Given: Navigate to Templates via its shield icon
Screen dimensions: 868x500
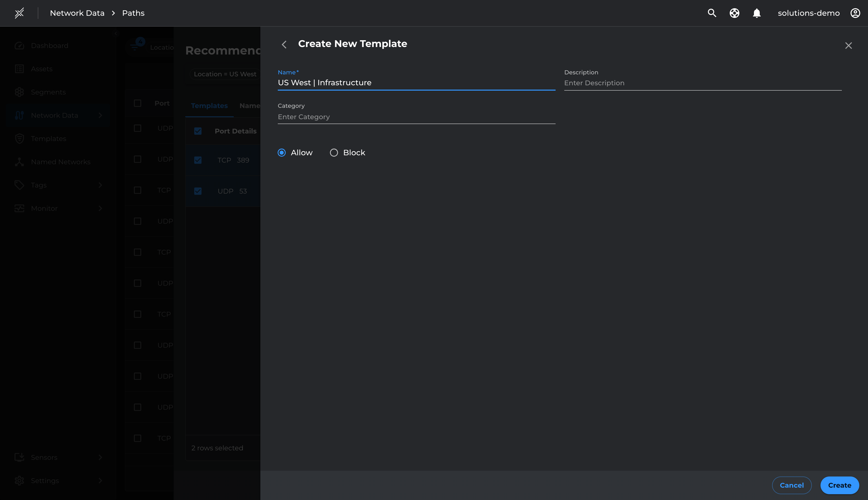Looking at the screenshot, I should coord(20,138).
